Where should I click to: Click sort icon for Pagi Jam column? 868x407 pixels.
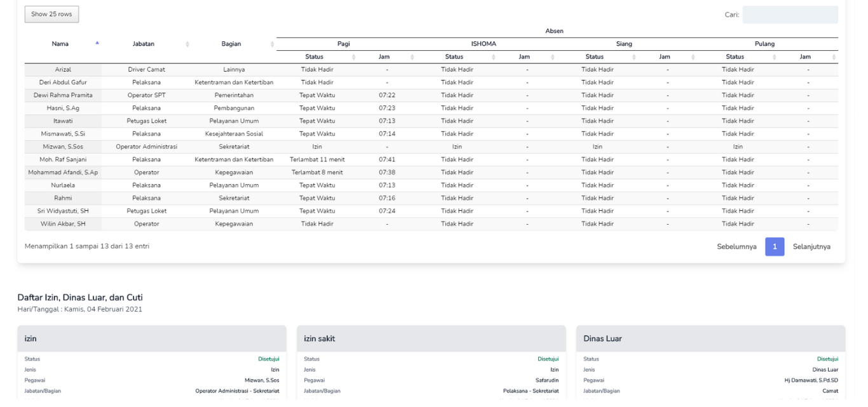coord(412,57)
